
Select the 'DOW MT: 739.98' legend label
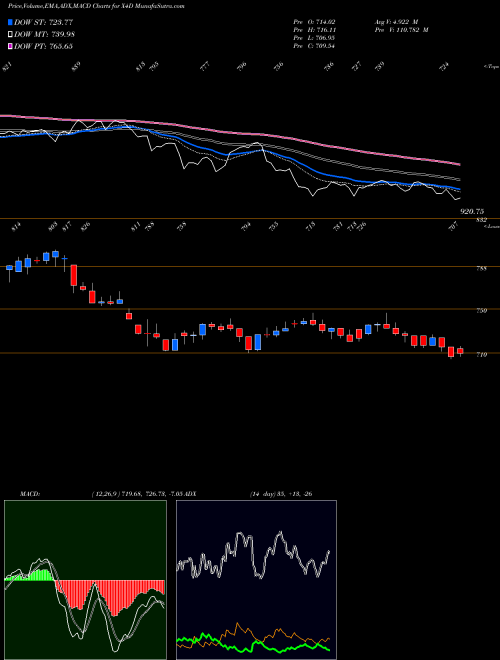click(x=44, y=34)
